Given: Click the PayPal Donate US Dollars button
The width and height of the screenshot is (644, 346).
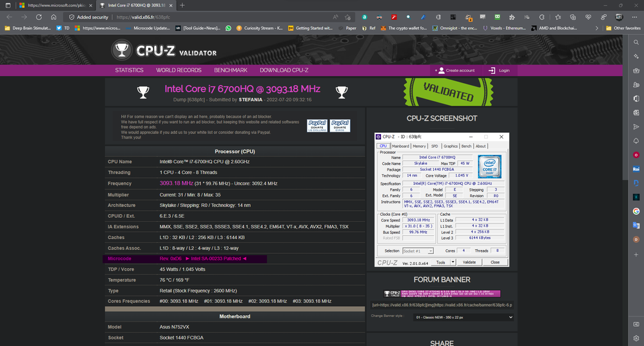Looking at the screenshot, I should (317, 126).
